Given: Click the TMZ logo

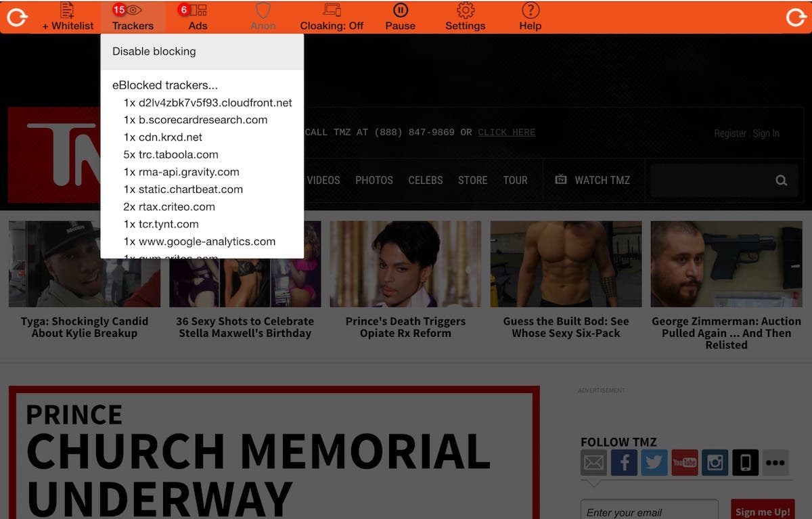Looking at the screenshot, I should [54, 154].
